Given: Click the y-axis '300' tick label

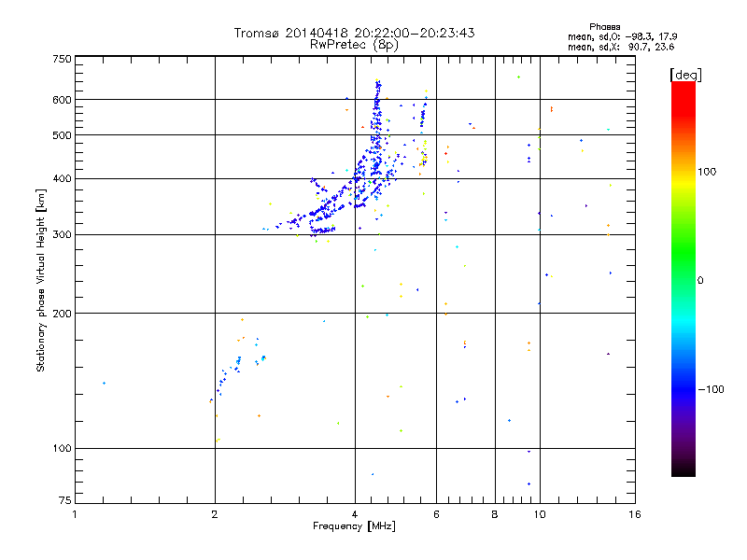Looking at the screenshot, I should click(x=62, y=235).
